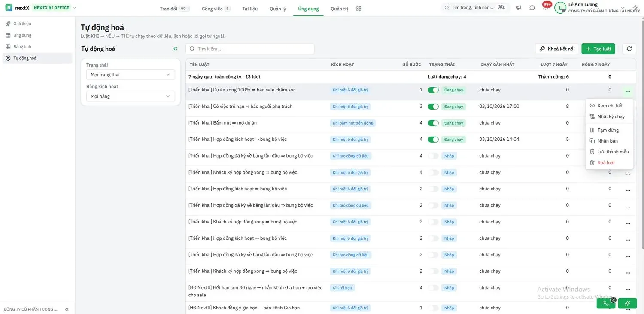Open Bảng tính in the sidebar
The width and height of the screenshot is (644, 314).
37,46
